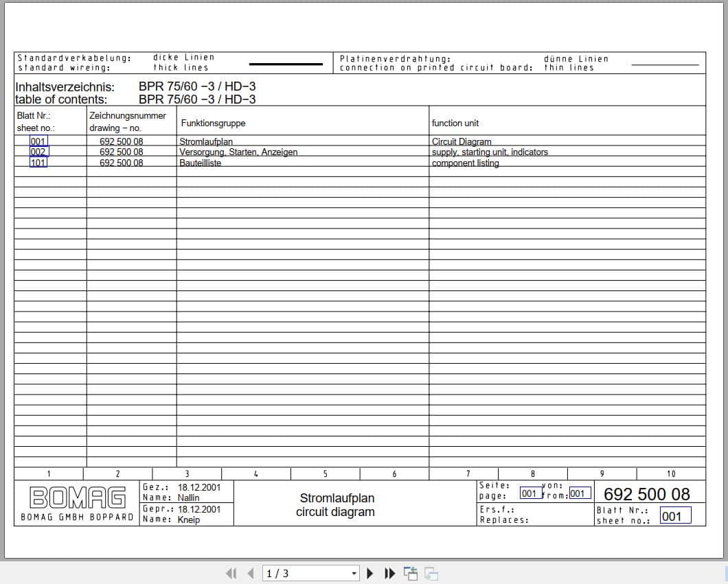Click drawing number 692 500 08 in Bauteilliste row
This screenshot has height=584, width=728.
[121, 163]
